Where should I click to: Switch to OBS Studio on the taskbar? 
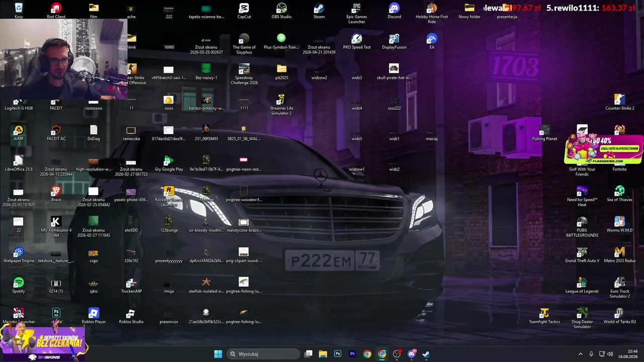coord(396,354)
